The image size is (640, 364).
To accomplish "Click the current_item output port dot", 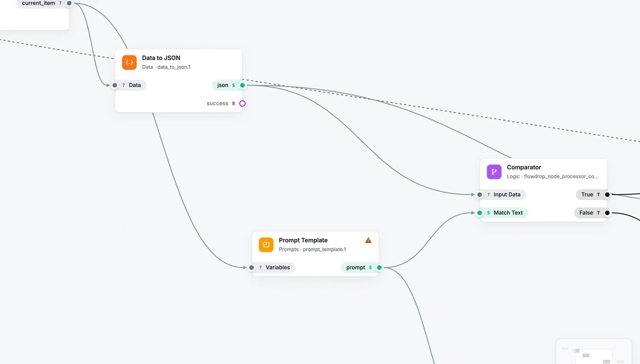I will point(69,3).
